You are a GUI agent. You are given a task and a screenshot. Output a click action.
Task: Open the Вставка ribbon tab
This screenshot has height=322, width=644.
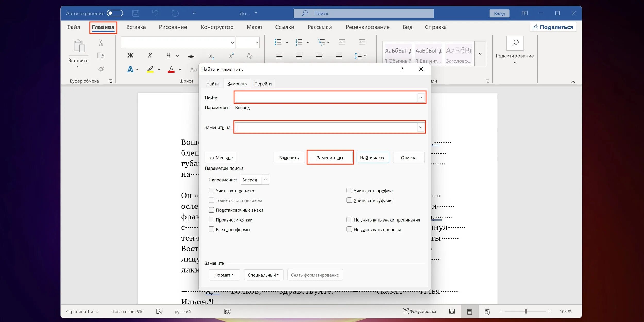pyautogui.click(x=136, y=27)
